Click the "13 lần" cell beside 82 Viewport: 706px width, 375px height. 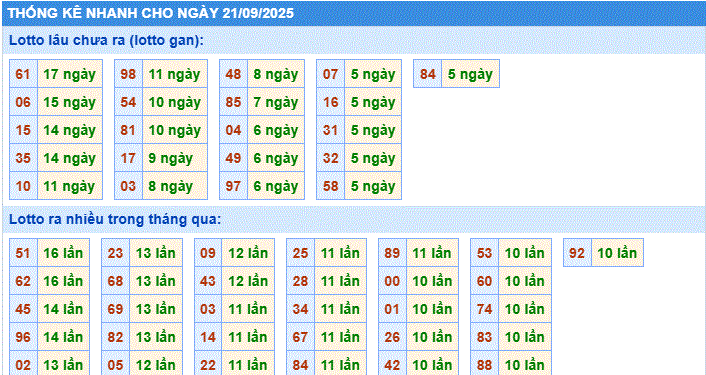pos(156,337)
